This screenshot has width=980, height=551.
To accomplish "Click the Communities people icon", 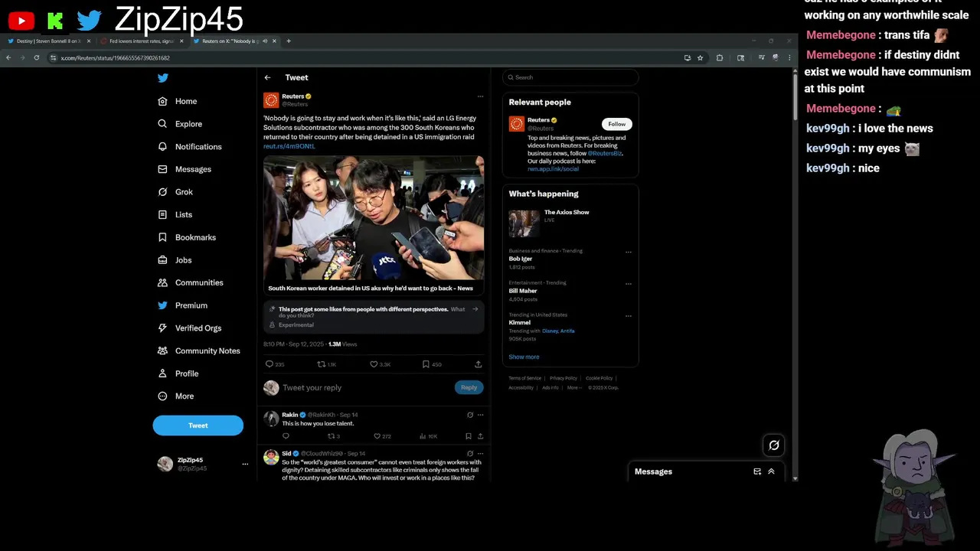I will pyautogui.click(x=162, y=282).
